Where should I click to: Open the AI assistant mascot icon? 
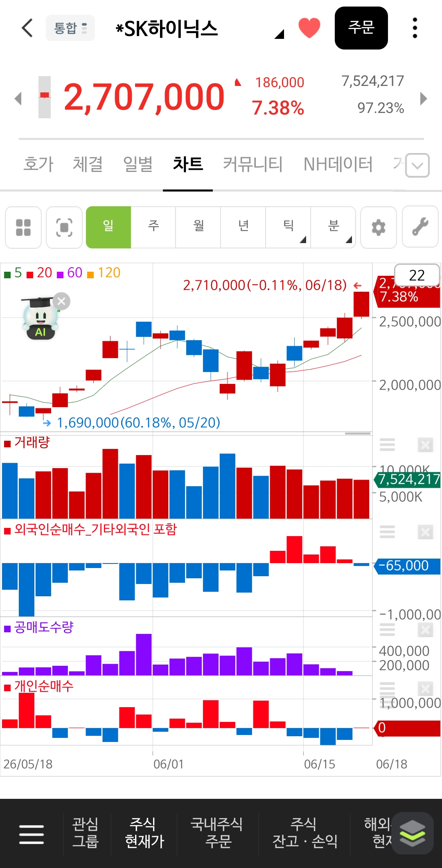pos(39,319)
